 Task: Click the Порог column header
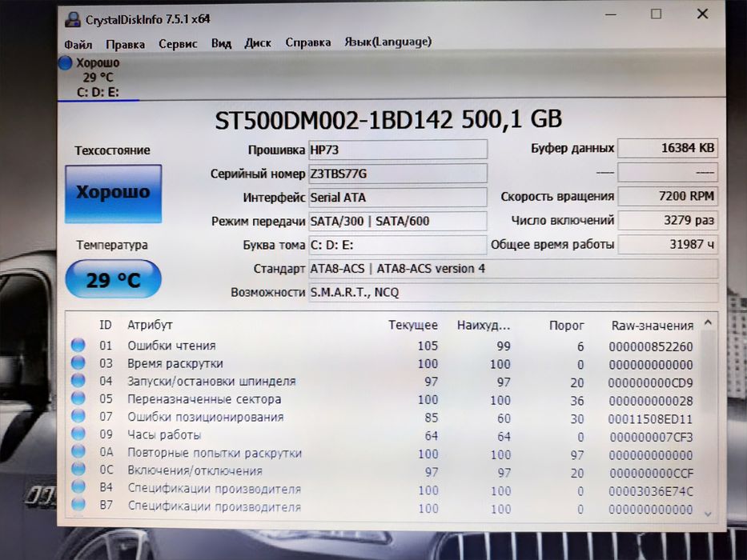566,326
